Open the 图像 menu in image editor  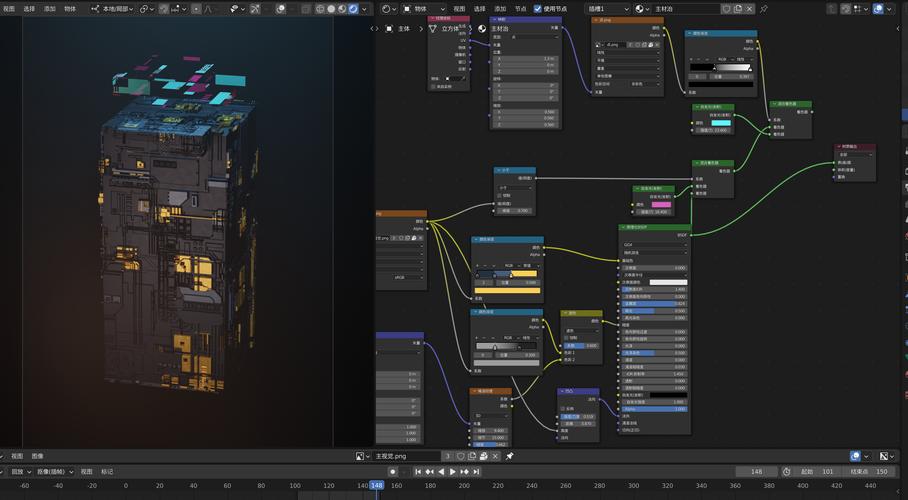point(38,457)
